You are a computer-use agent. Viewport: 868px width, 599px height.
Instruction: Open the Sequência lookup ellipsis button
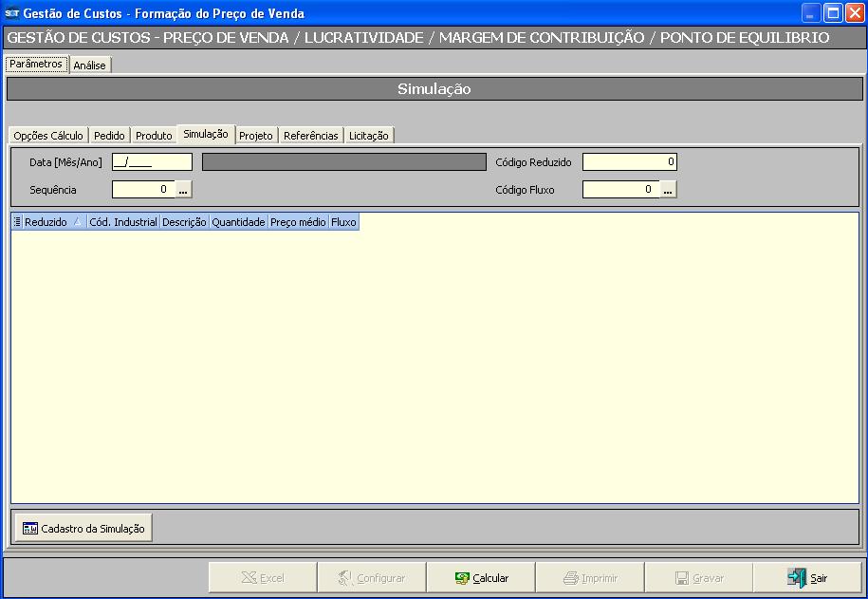pos(184,190)
